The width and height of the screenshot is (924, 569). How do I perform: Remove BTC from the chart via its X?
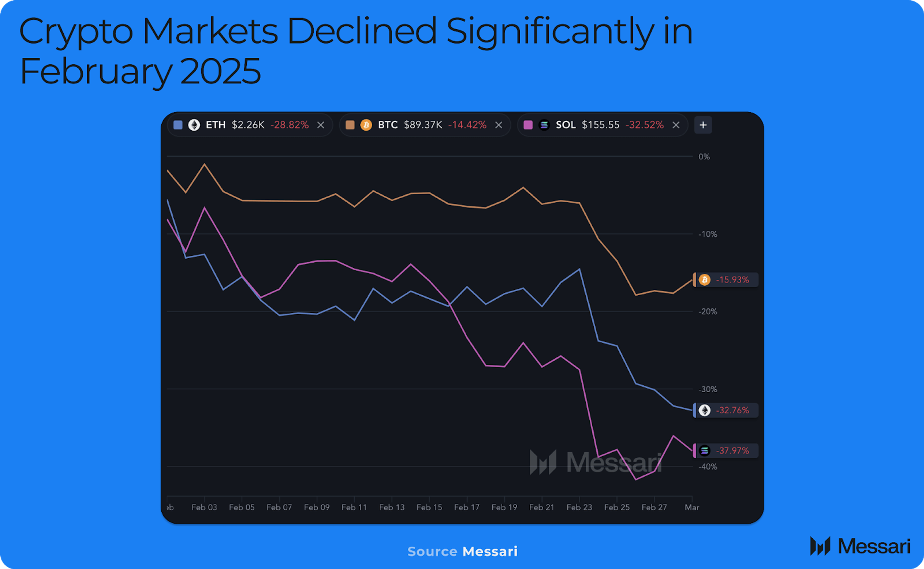point(499,125)
